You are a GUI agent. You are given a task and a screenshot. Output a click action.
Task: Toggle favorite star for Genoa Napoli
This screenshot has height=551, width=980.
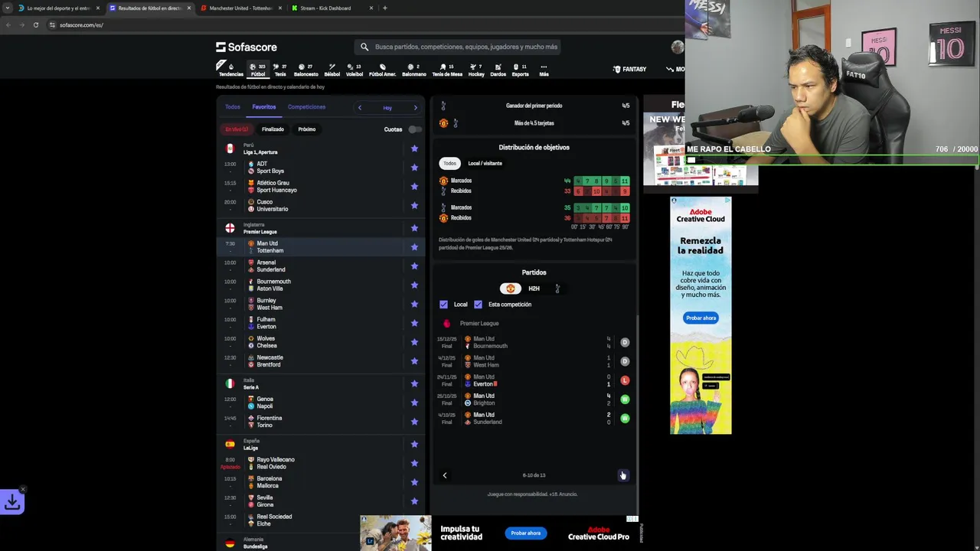(414, 403)
